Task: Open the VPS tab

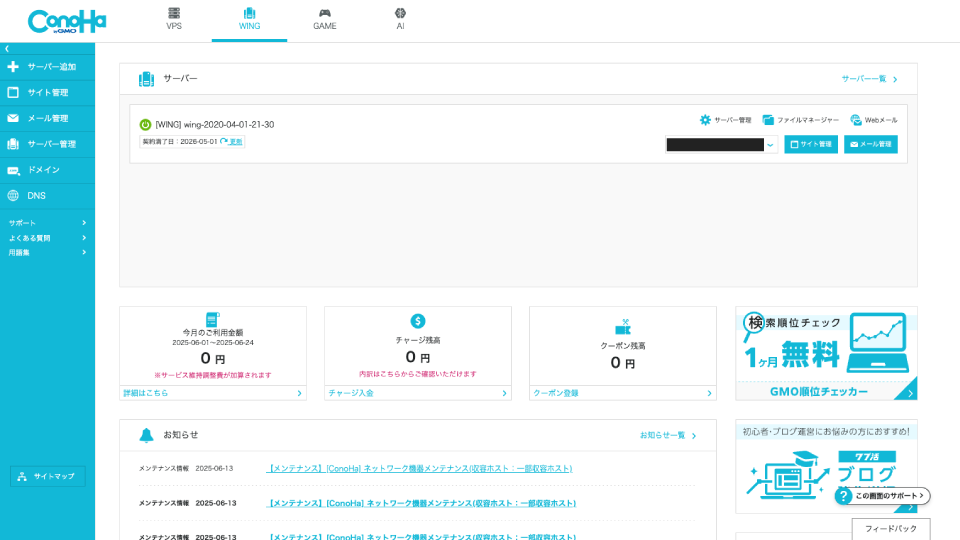Action: coord(174,20)
